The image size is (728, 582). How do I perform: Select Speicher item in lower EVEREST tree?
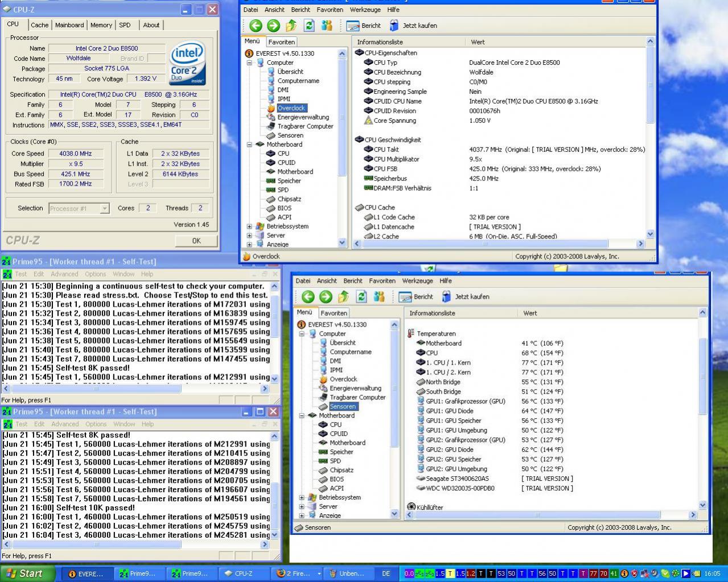[x=342, y=452]
